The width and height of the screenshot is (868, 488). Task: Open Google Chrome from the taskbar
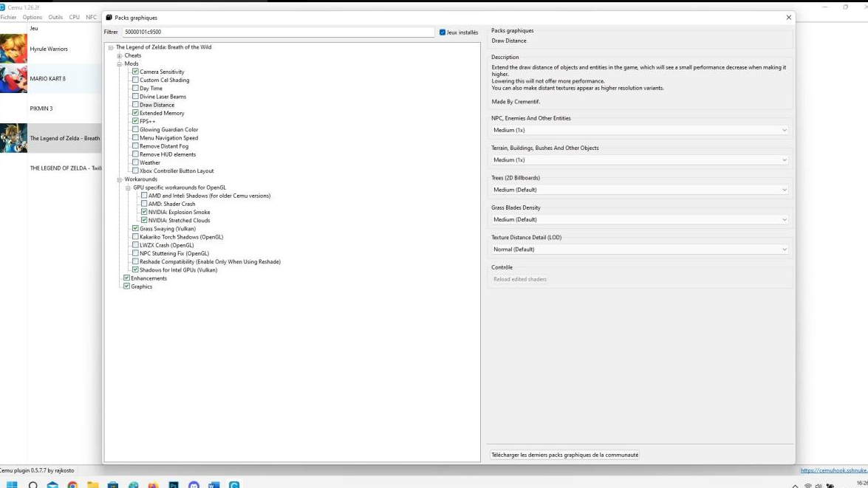[x=72, y=484]
